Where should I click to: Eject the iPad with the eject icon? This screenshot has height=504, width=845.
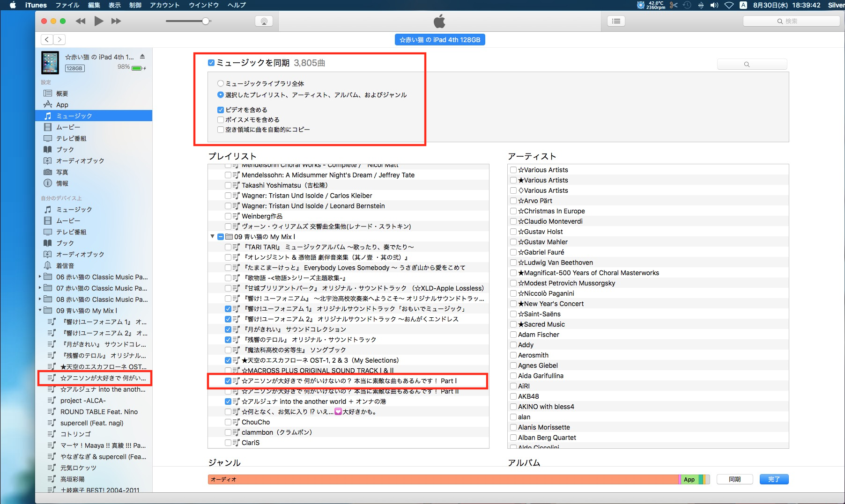[x=142, y=57]
